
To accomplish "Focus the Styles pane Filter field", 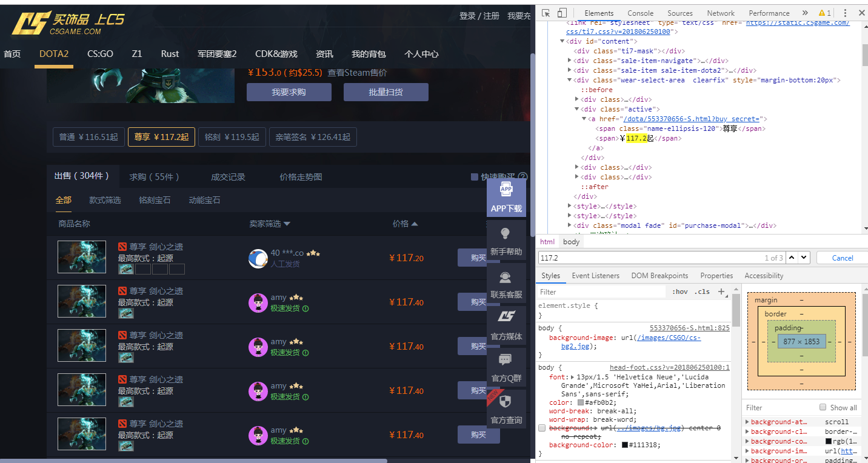I will pyautogui.click(x=602, y=291).
